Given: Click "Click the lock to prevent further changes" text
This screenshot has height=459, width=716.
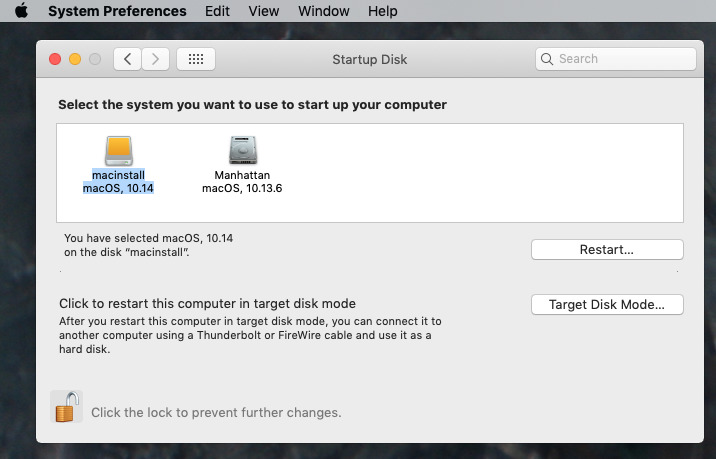Looking at the screenshot, I should click(x=216, y=412).
